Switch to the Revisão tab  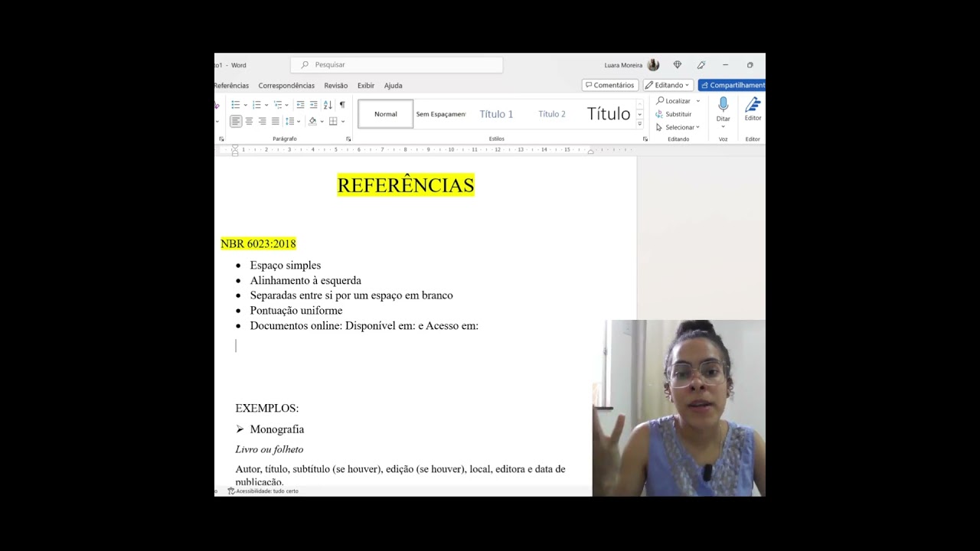[x=335, y=86]
